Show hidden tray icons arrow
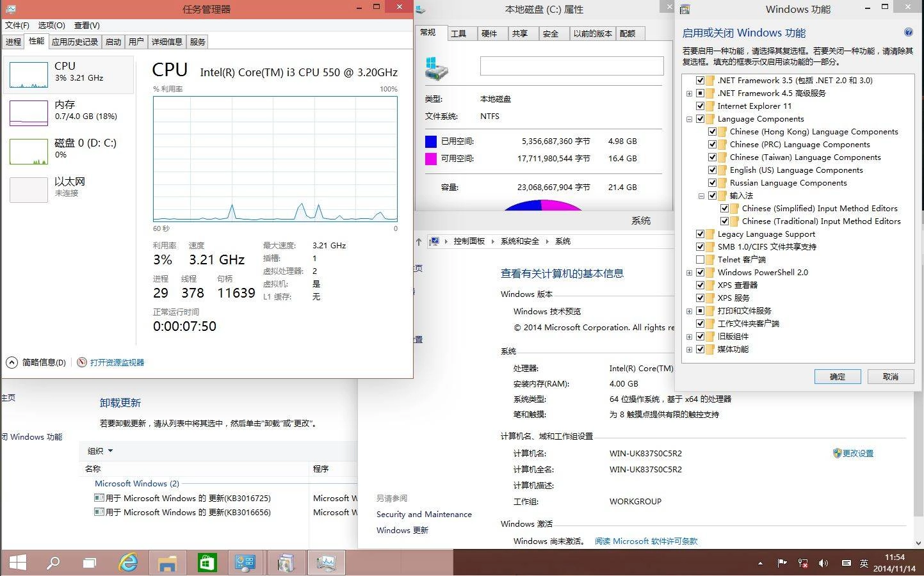 point(761,564)
